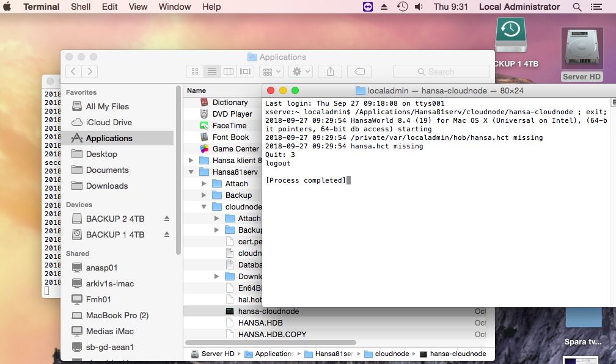
Task: Go forward in Finder window
Action: [x=90, y=71]
